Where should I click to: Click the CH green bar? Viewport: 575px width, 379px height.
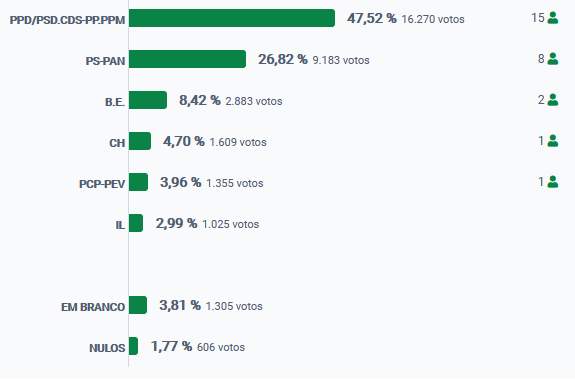[140, 141]
